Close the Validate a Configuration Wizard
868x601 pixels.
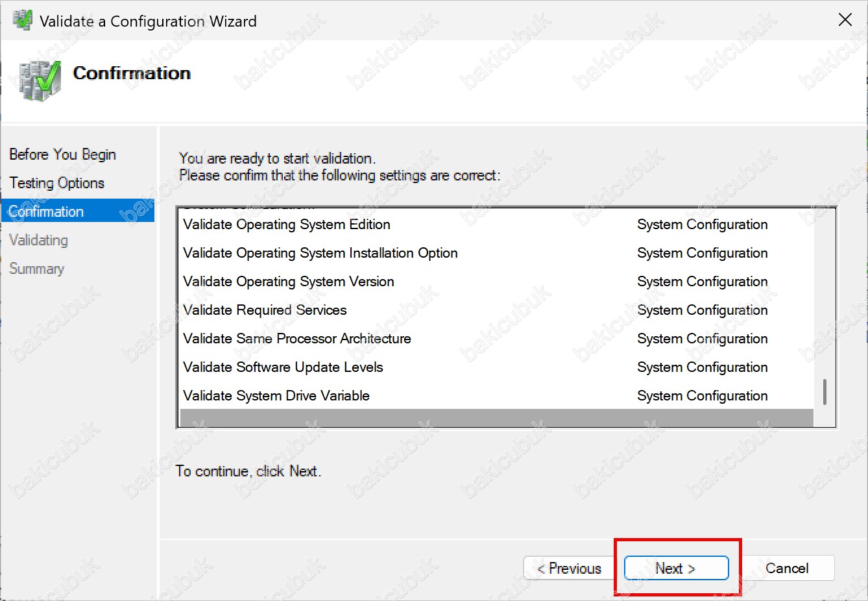pyautogui.click(x=845, y=20)
